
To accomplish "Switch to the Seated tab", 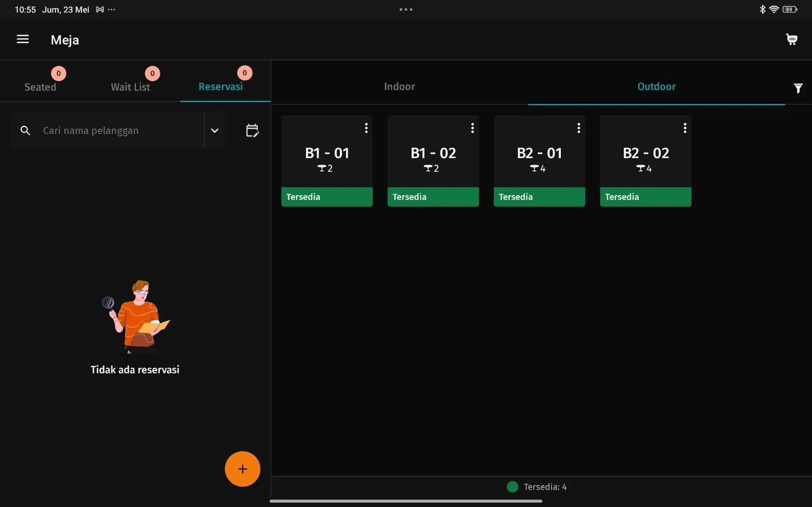I will pyautogui.click(x=40, y=87).
